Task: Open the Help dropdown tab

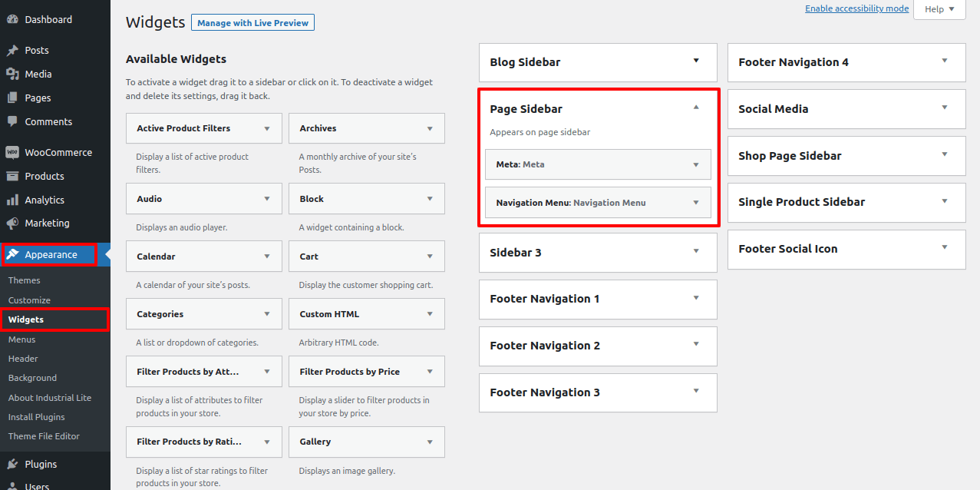Action: [939, 9]
